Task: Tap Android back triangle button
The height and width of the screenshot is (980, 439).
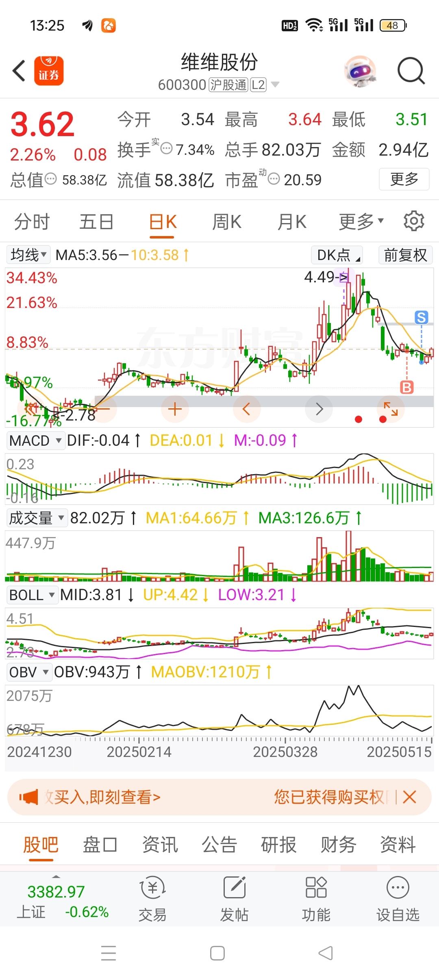Action: (326, 953)
